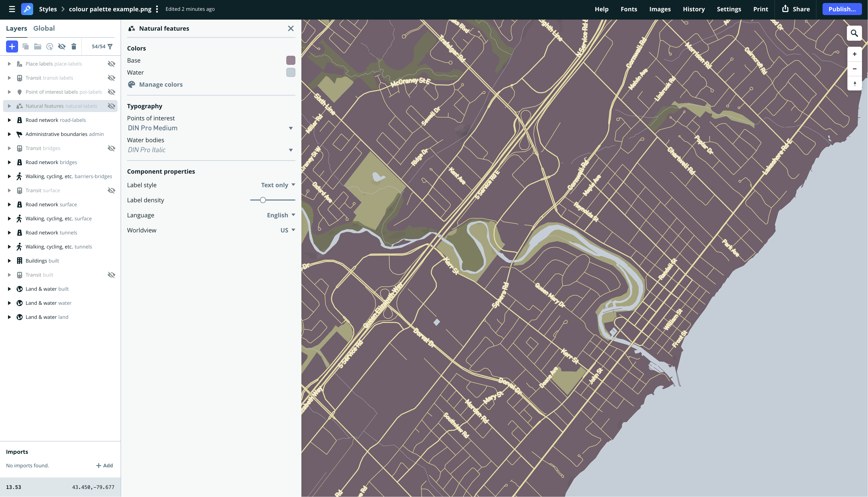Open the hamburger main menu
Image resolution: width=868 pixels, height=497 pixels.
coord(12,9)
